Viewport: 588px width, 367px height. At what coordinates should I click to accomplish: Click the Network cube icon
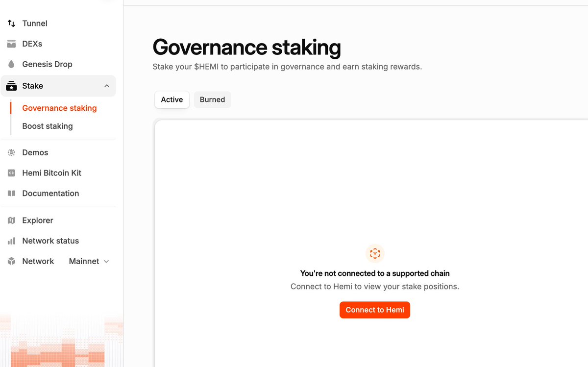(x=11, y=261)
